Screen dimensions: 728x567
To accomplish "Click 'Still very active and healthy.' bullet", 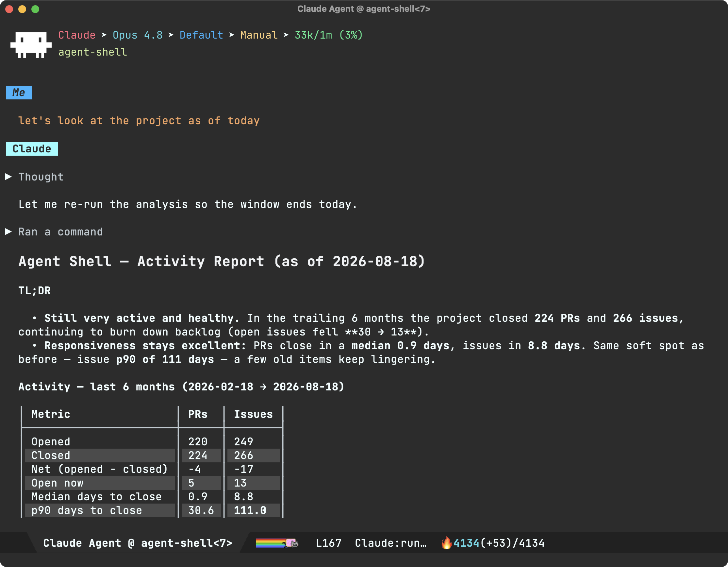I will [x=142, y=318].
